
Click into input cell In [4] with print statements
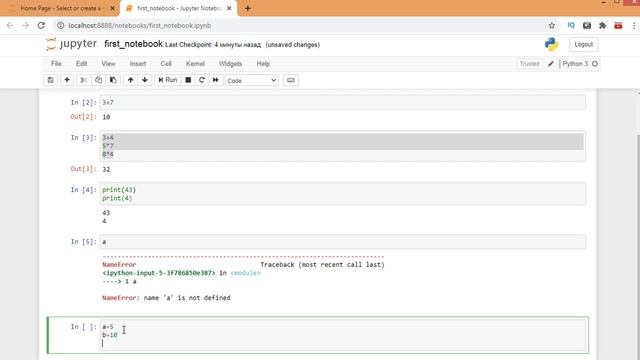[x=342, y=193]
